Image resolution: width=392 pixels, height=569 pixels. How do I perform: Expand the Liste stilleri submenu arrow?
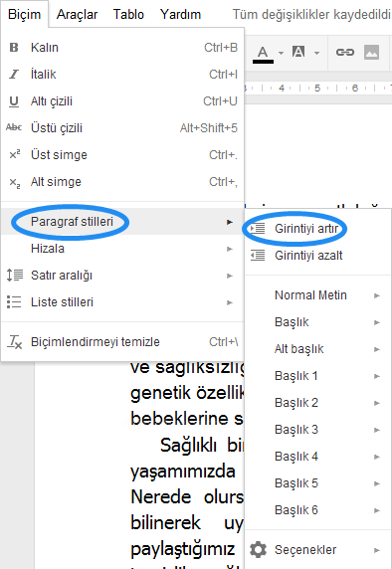click(x=230, y=302)
